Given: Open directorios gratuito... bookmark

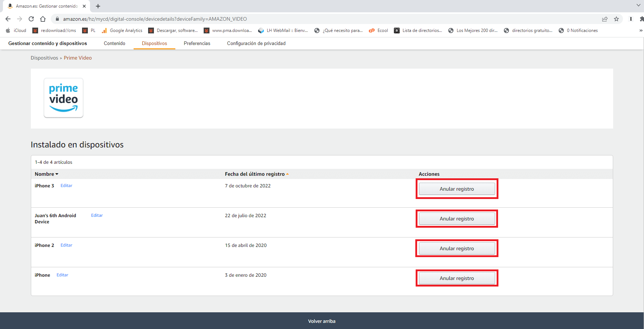Looking at the screenshot, I should (528, 31).
